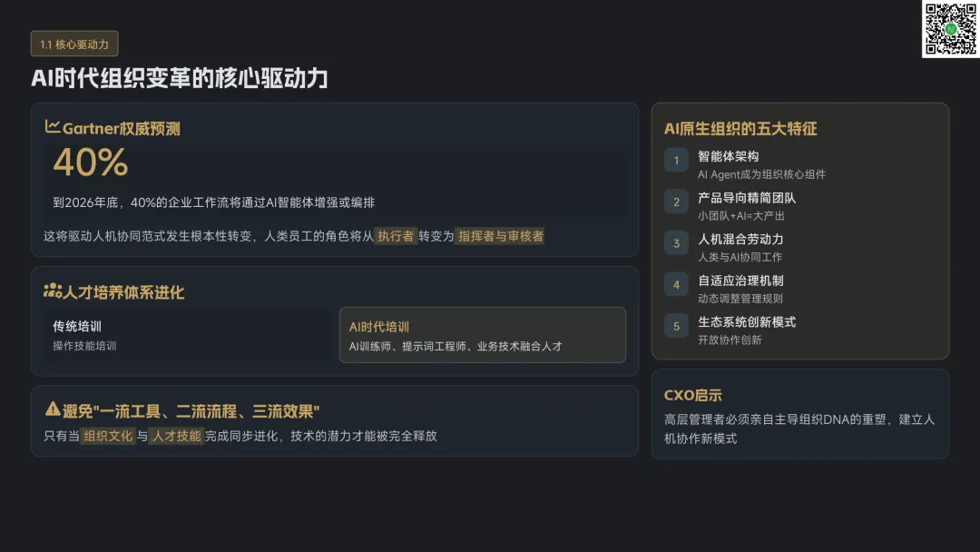Click the highlighted 人才技能 label
Screen dimensions: 980x552
pos(176,436)
